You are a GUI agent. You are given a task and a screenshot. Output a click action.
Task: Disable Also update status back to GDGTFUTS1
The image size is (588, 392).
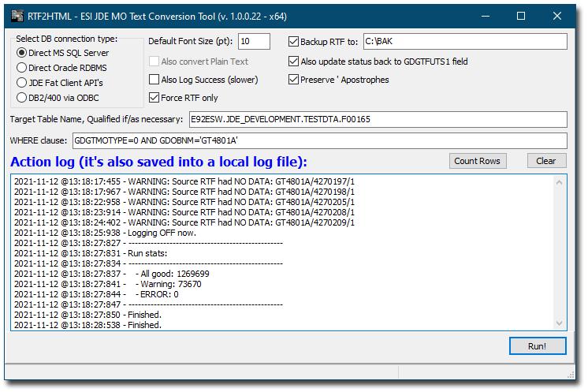pyautogui.click(x=294, y=62)
